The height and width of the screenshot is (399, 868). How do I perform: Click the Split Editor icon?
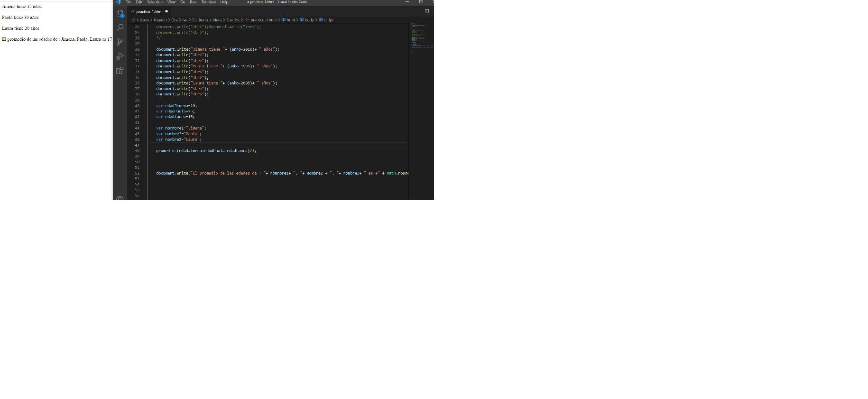[x=426, y=11]
